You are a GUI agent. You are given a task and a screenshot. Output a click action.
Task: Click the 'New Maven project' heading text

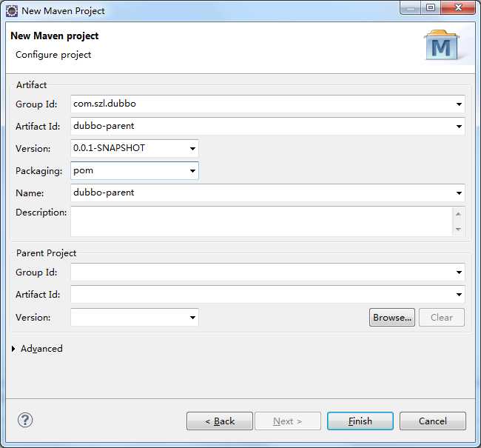coord(55,36)
